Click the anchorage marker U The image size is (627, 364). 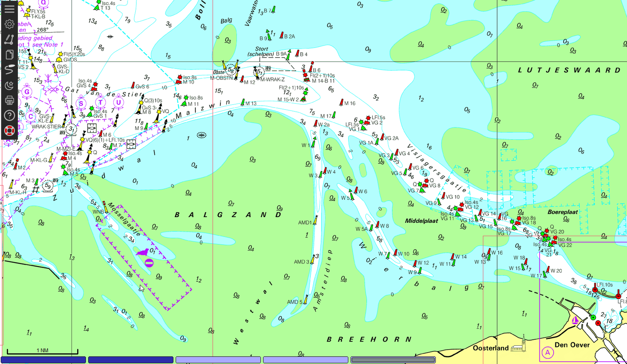tap(118, 102)
